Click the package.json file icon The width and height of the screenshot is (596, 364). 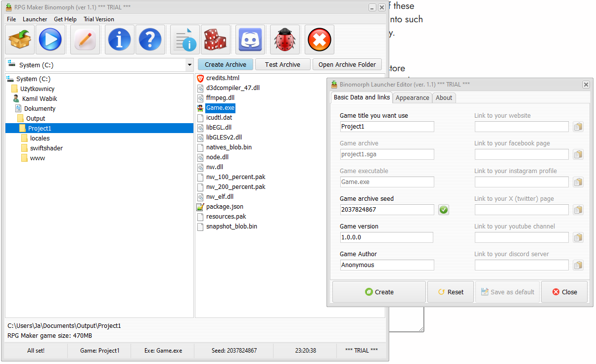tap(200, 207)
